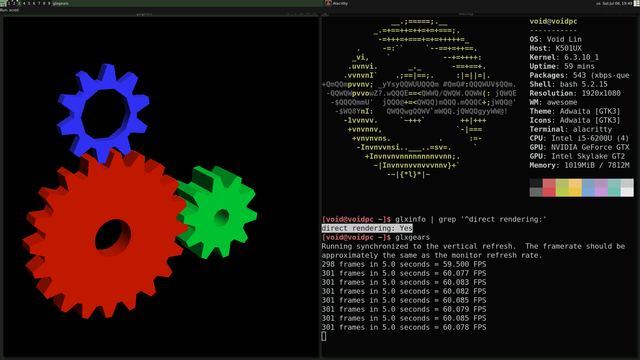640x360 pixels.
Task: Click highlighted 'direct rendering: Yes' output
Action: click(x=367, y=228)
